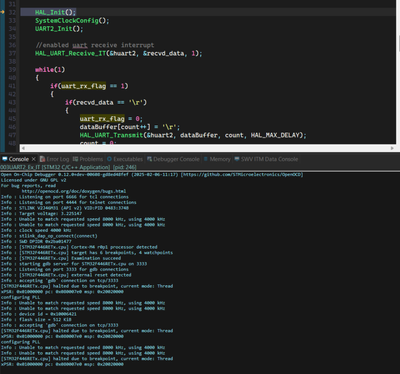Click the instruction pointer arrow beside HAL_Init
Image resolution: width=400 pixels, height=374 pixels.
2,12
